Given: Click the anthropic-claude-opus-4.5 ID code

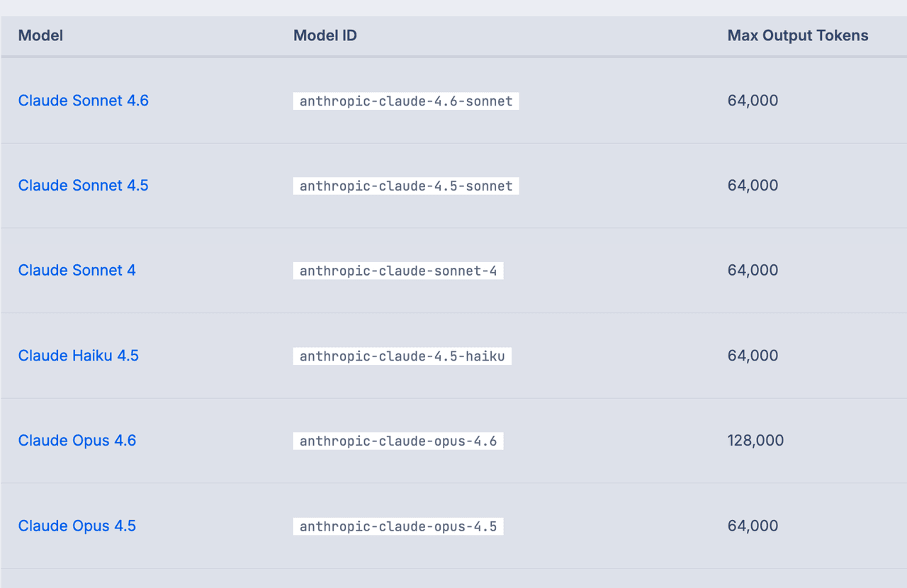Looking at the screenshot, I should (x=398, y=526).
